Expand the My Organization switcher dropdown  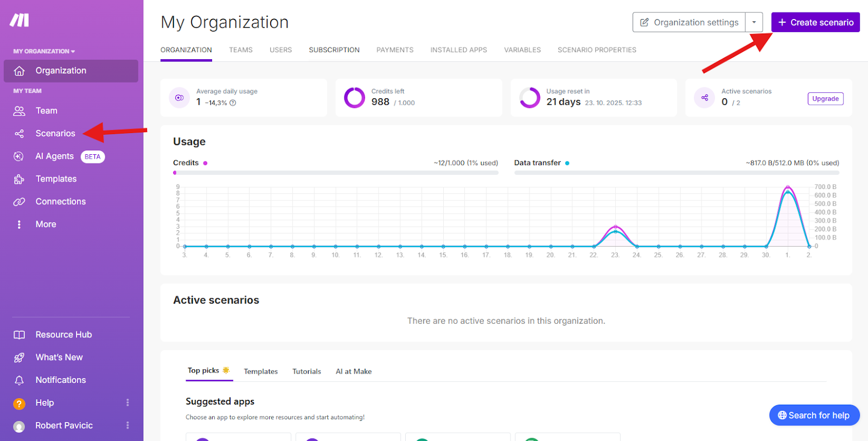pyautogui.click(x=44, y=51)
